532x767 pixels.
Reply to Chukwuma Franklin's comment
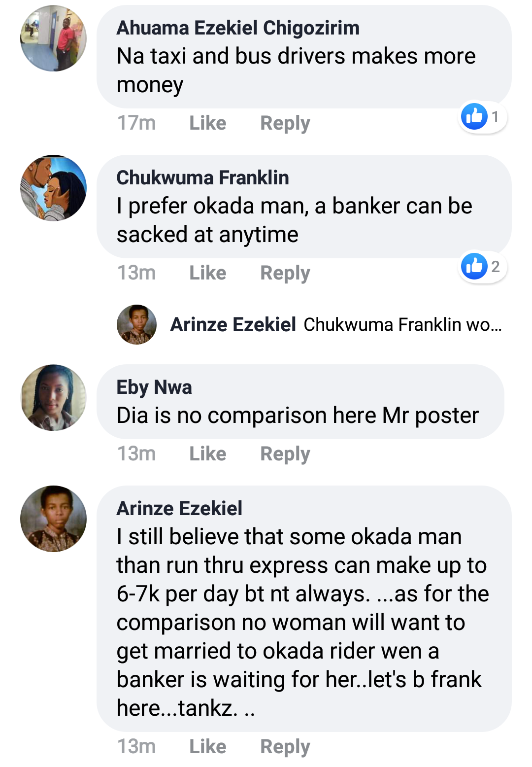pyautogui.click(x=285, y=273)
